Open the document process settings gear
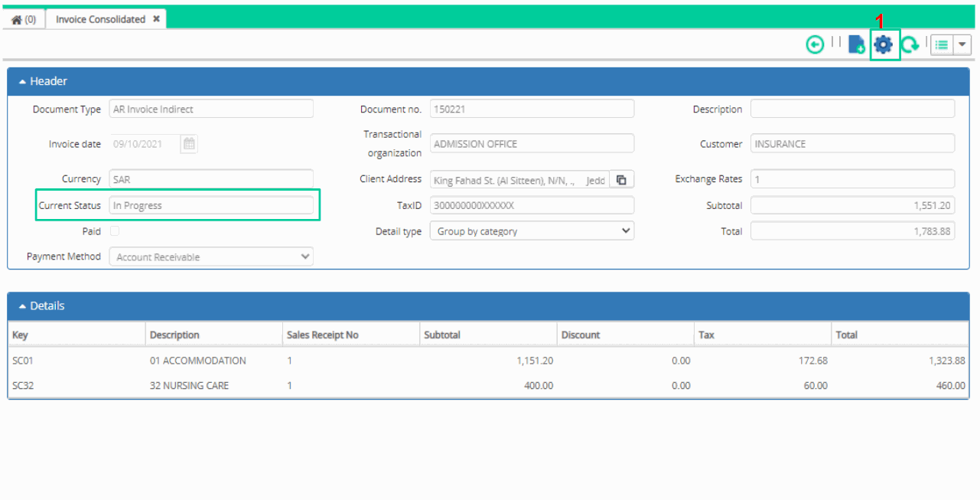 [x=884, y=44]
